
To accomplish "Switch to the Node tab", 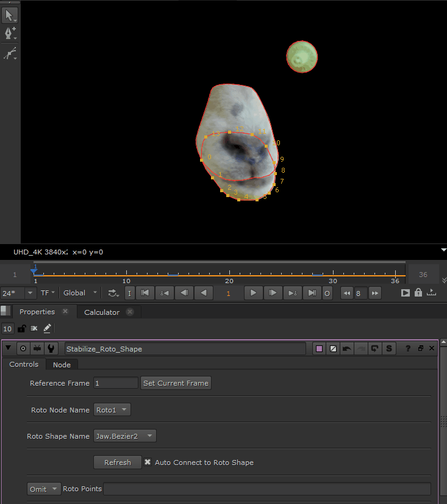I will click(x=62, y=365).
